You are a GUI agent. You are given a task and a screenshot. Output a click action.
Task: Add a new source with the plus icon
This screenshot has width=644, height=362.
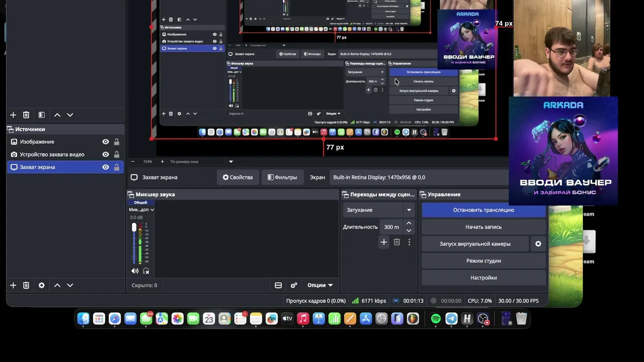tap(13, 285)
